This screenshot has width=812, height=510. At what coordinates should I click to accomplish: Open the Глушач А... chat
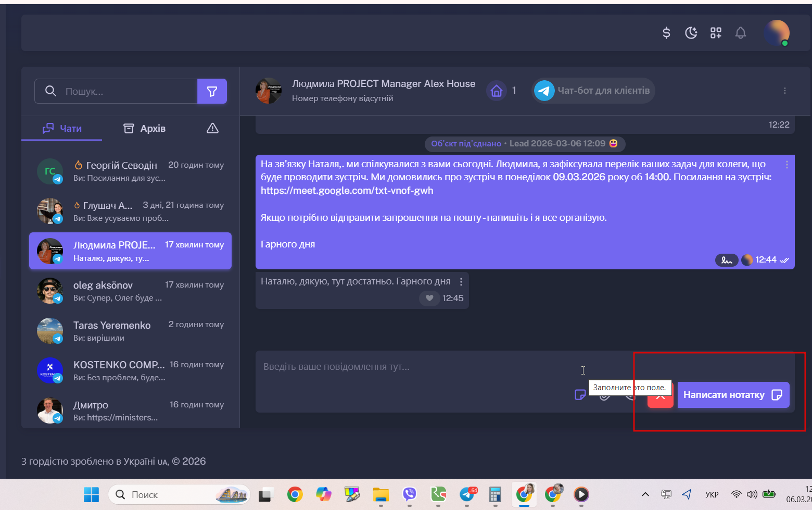pos(130,211)
